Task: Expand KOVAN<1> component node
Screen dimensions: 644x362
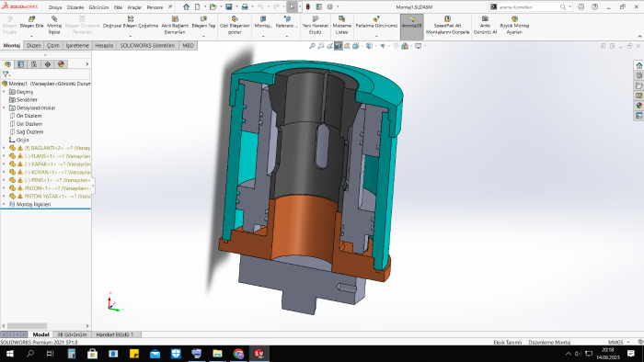Action: point(4,172)
